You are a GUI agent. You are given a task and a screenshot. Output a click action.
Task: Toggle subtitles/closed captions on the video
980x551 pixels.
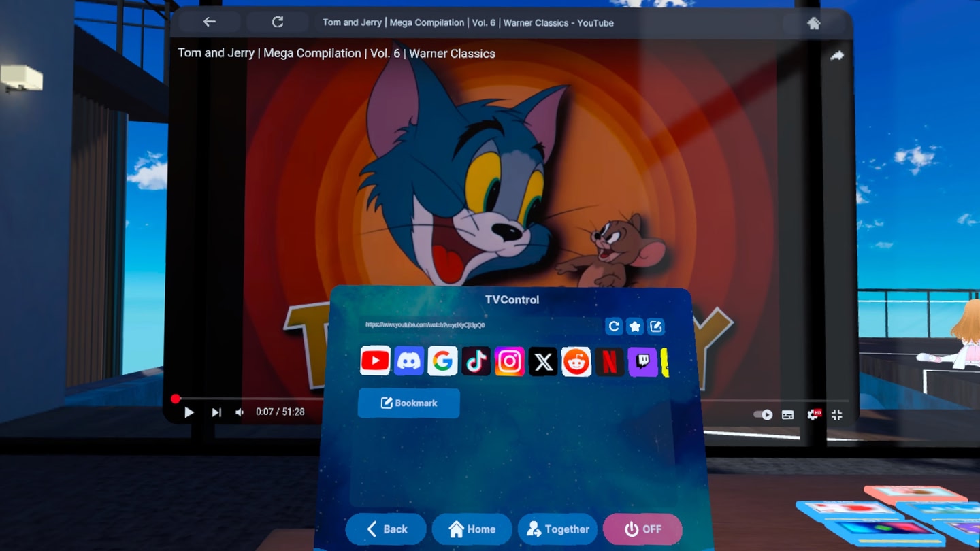click(787, 414)
